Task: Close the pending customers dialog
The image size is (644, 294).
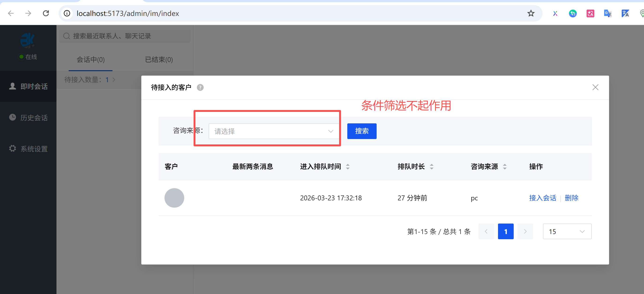Action: click(x=595, y=87)
